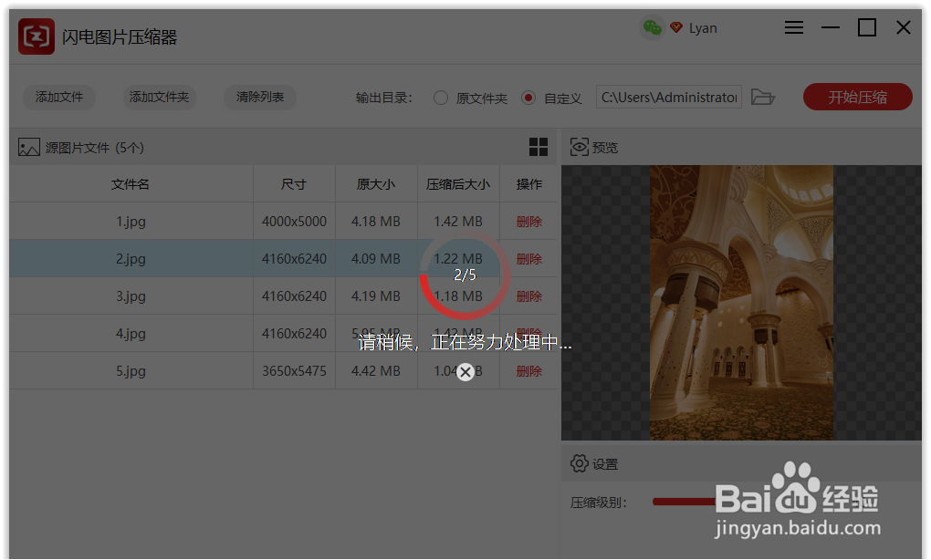The width and height of the screenshot is (931, 560).
Task: Click the source images picture icon
Action: click(x=28, y=147)
